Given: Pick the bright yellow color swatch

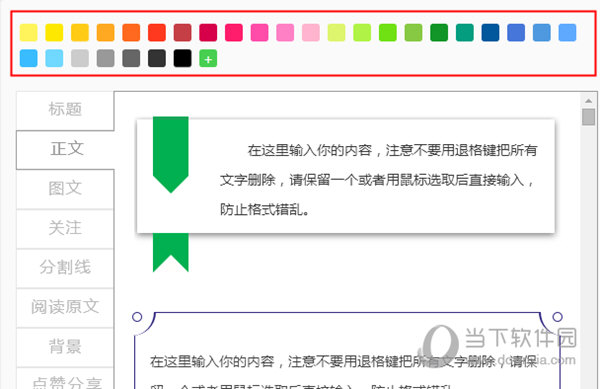Looking at the screenshot, I should coord(54,32).
